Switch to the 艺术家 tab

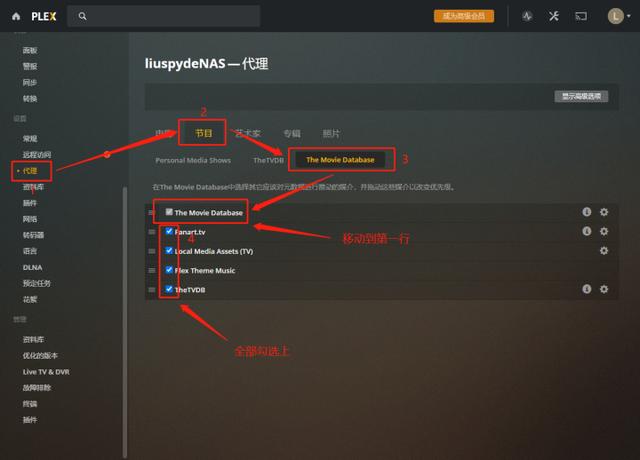click(247, 133)
